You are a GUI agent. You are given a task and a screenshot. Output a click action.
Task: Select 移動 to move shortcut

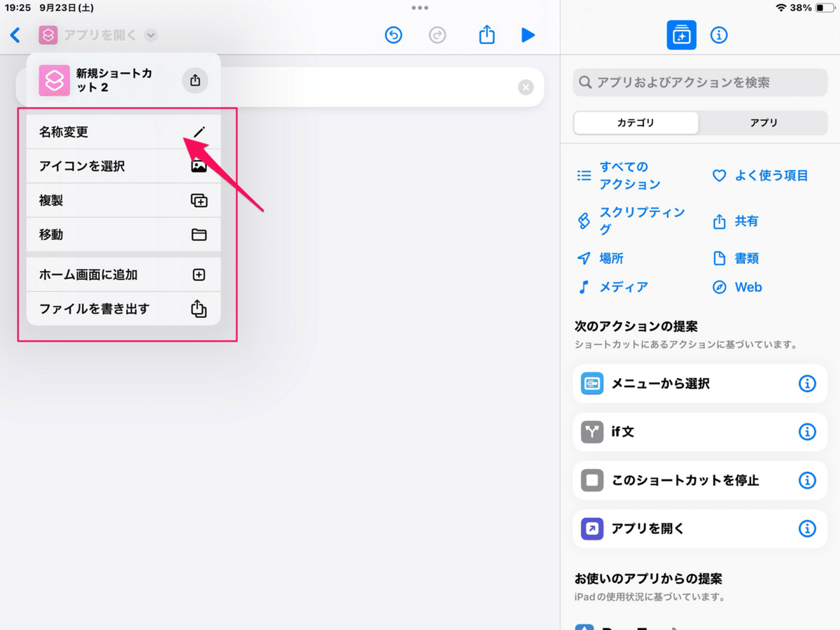pyautogui.click(x=123, y=234)
